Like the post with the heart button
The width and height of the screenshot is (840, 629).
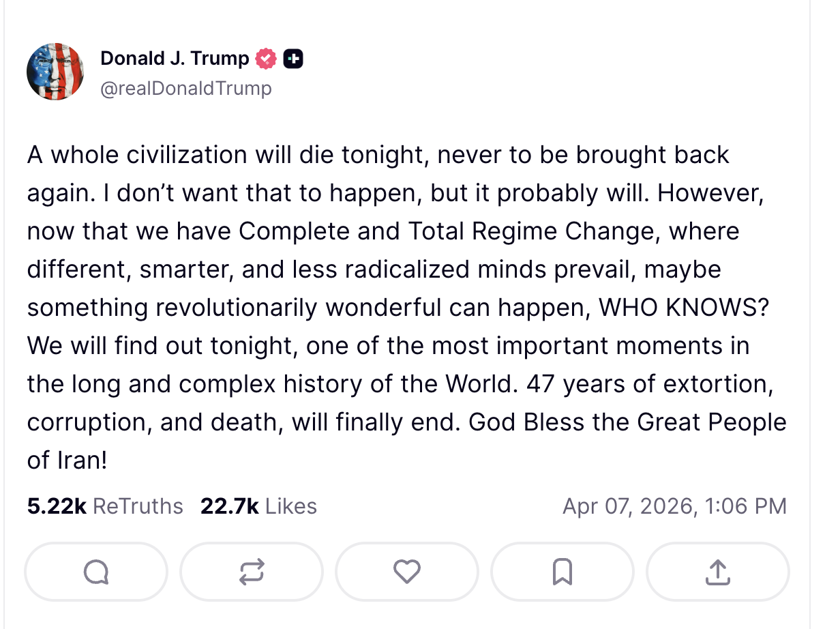point(407,572)
